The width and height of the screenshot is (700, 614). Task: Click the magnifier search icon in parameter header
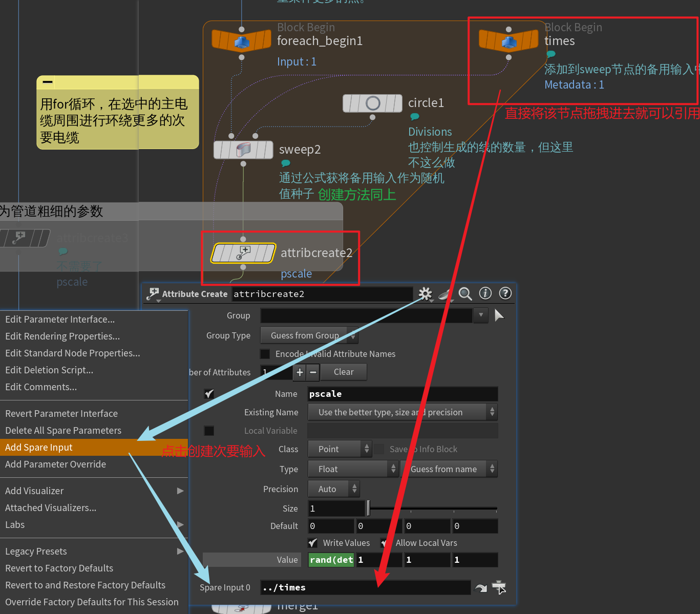click(465, 293)
